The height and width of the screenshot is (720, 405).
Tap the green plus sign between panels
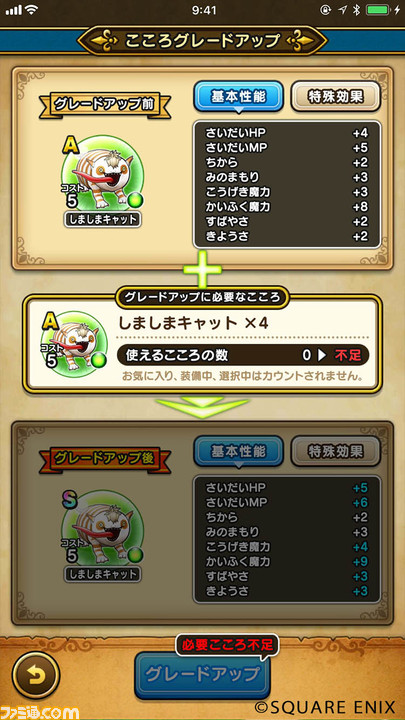[202, 270]
